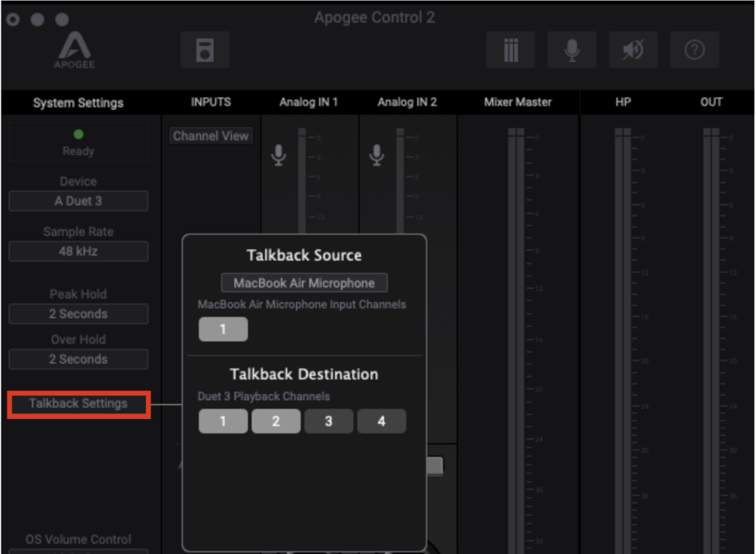756x554 pixels.
Task: Toggle playback channel 1 as talkback destination
Action: pos(223,420)
